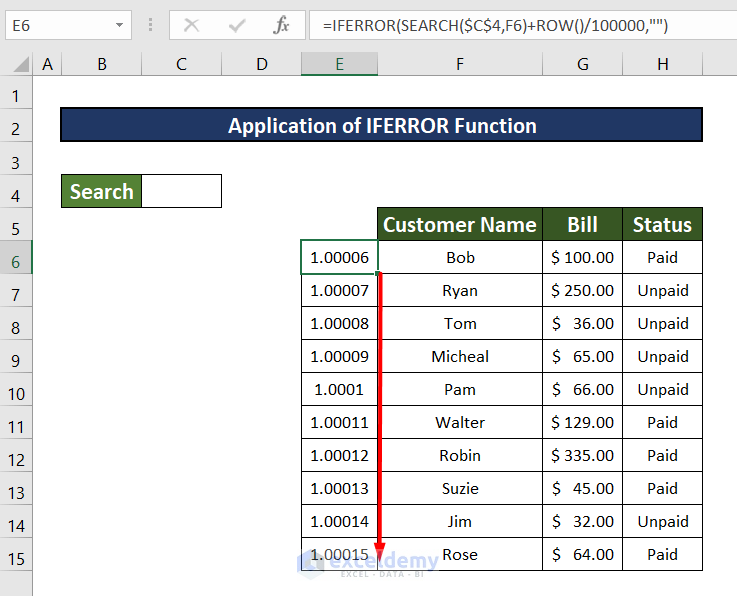Viewport: 737px width, 596px height.
Task: Click the Status header cell
Action: tap(662, 225)
